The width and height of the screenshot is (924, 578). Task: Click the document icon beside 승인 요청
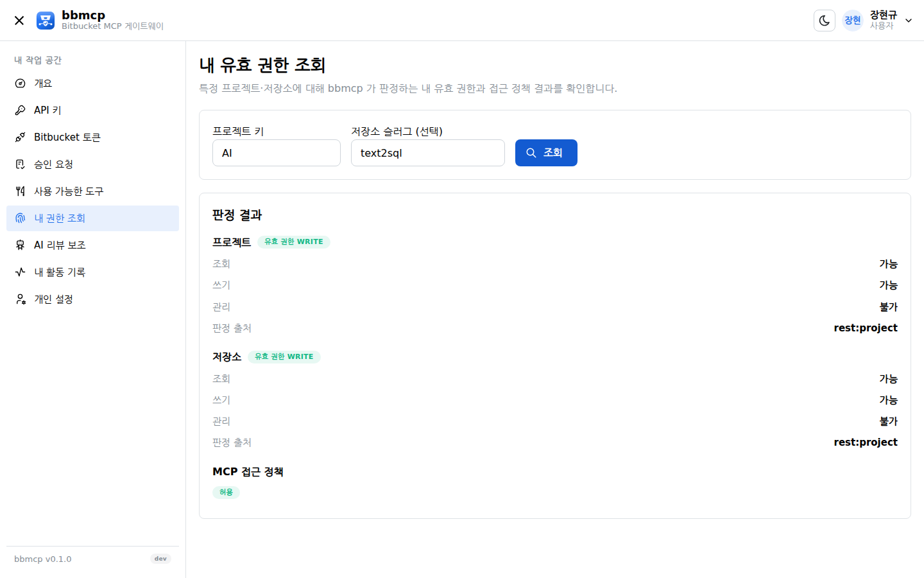(x=21, y=164)
